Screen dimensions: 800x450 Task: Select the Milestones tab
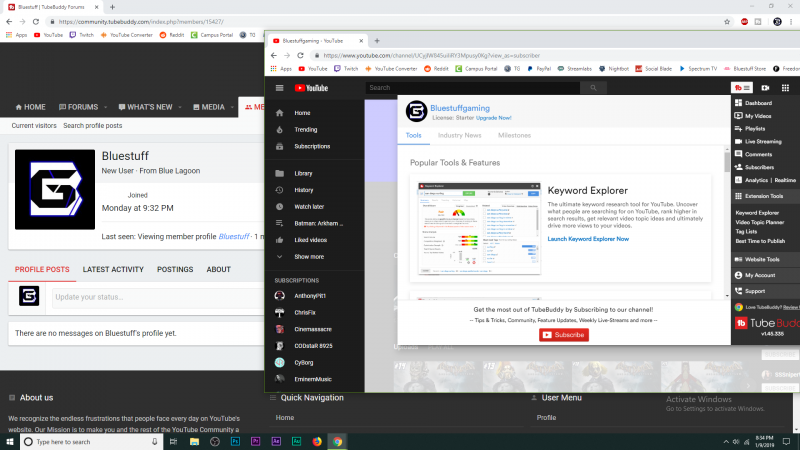click(514, 134)
